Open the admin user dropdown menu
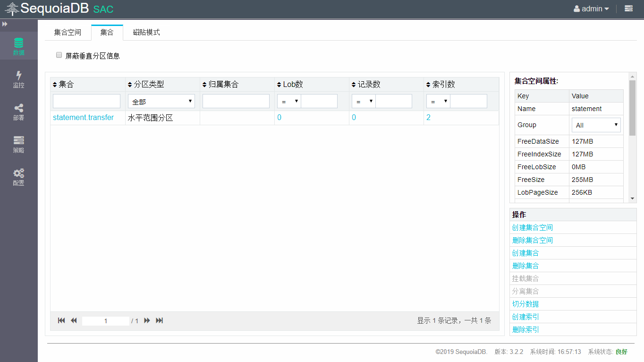The height and width of the screenshot is (362, 644). pos(591,9)
